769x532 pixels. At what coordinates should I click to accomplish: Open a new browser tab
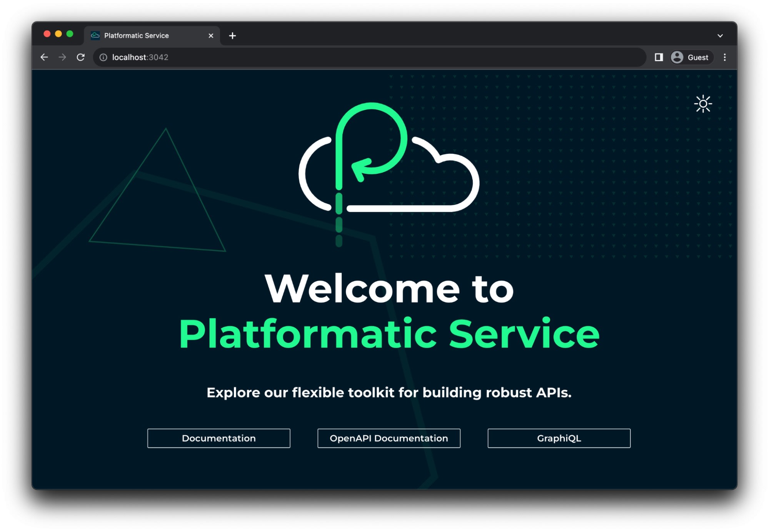[x=232, y=36]
